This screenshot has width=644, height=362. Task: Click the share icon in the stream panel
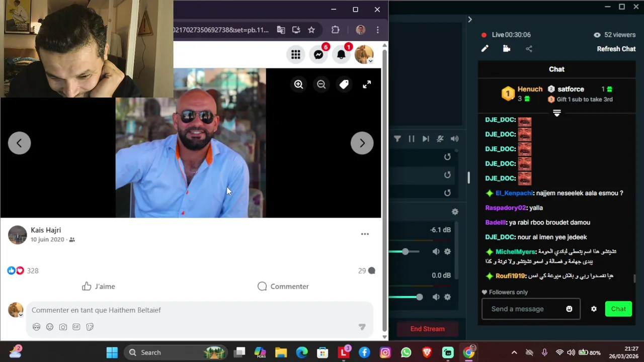click(529, 49)
